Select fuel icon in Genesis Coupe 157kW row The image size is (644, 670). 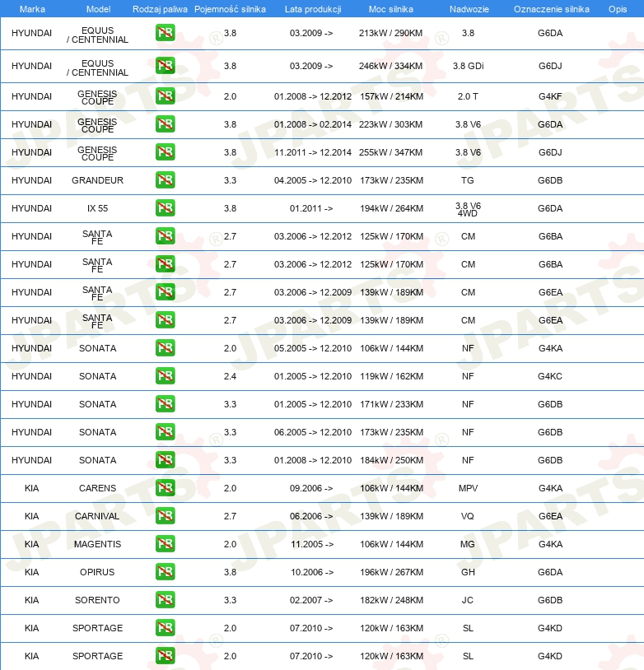coord(165,96)
